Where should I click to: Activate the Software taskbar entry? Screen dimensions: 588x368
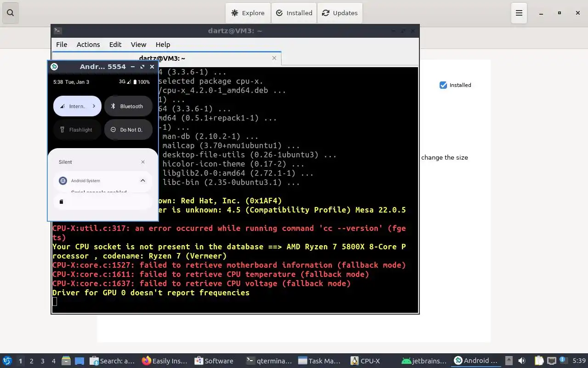(x=217, y=361)
